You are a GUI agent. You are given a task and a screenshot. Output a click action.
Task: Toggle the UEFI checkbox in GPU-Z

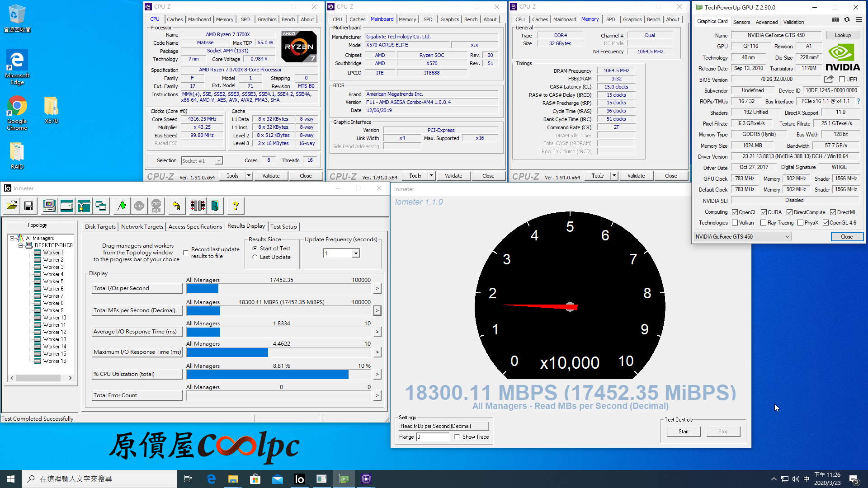pyautogui.click(x=842, y=80)
